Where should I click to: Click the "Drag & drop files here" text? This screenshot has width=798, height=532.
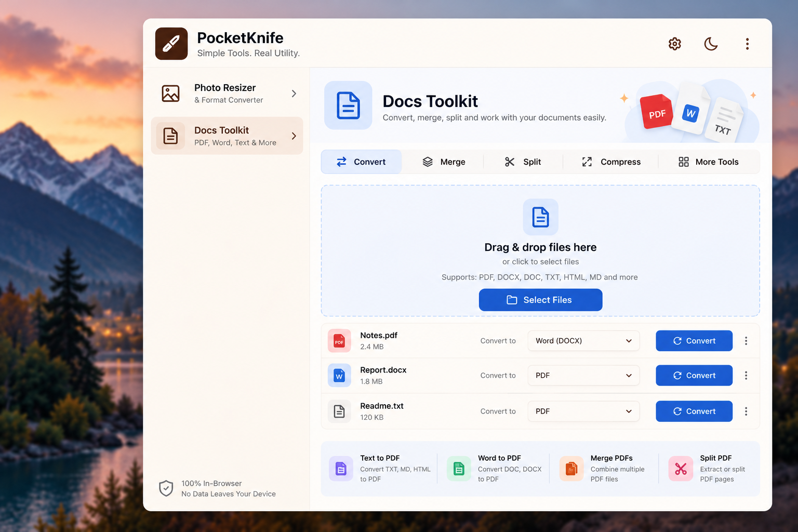540,247
